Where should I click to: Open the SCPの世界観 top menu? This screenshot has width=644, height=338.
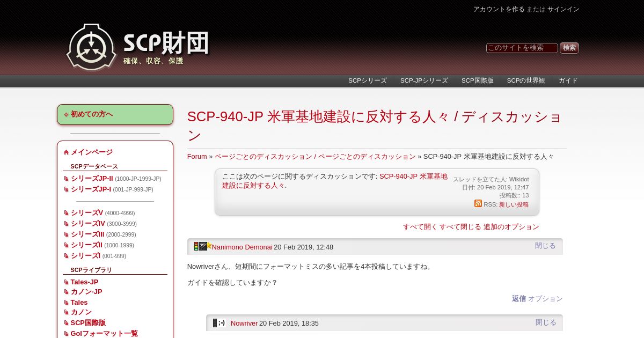pyautogui.click(x=526, y=80)
